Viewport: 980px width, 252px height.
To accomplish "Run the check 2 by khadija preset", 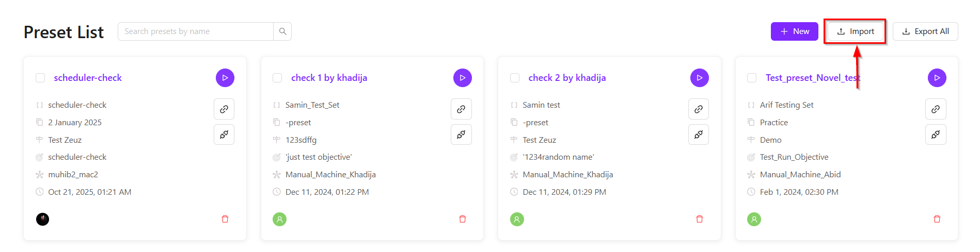I will [699, 78].
